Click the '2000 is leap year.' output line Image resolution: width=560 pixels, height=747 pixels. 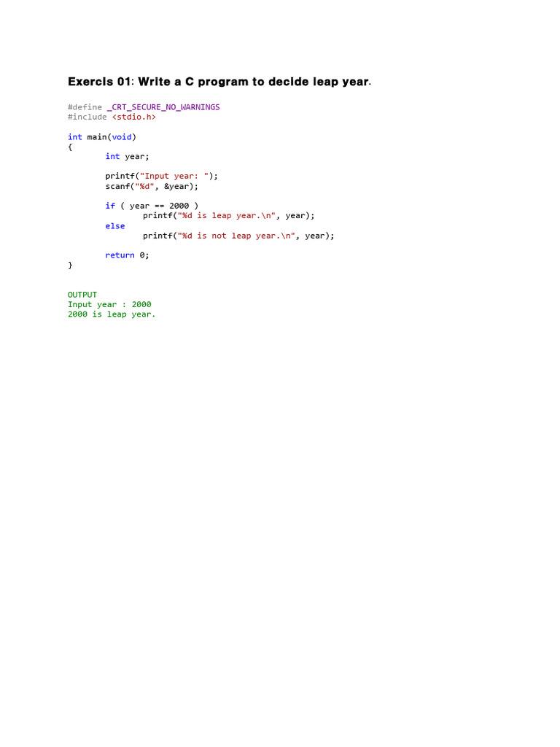click(112, 314)
